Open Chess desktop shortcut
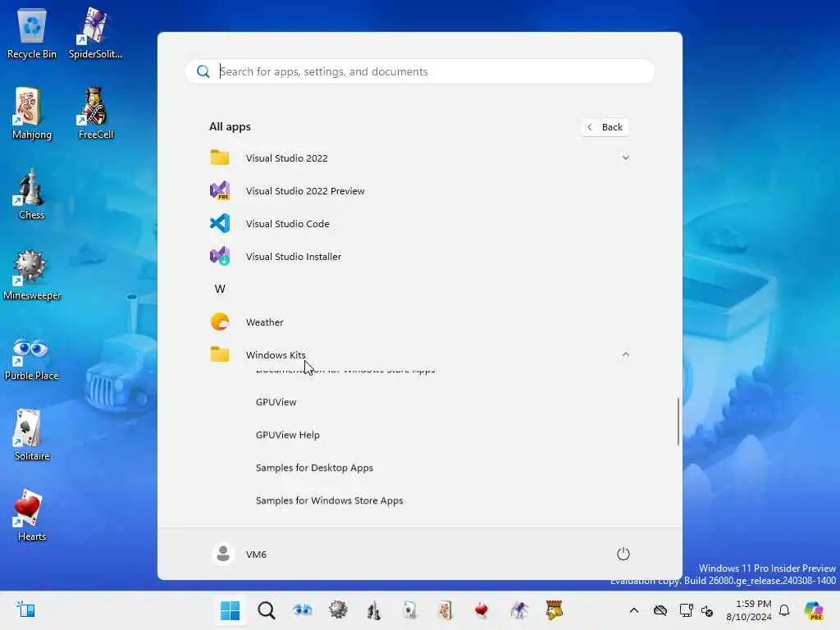The height and width of the screenshot is (630, 840). pyautogui.click(x=32, y=194)
